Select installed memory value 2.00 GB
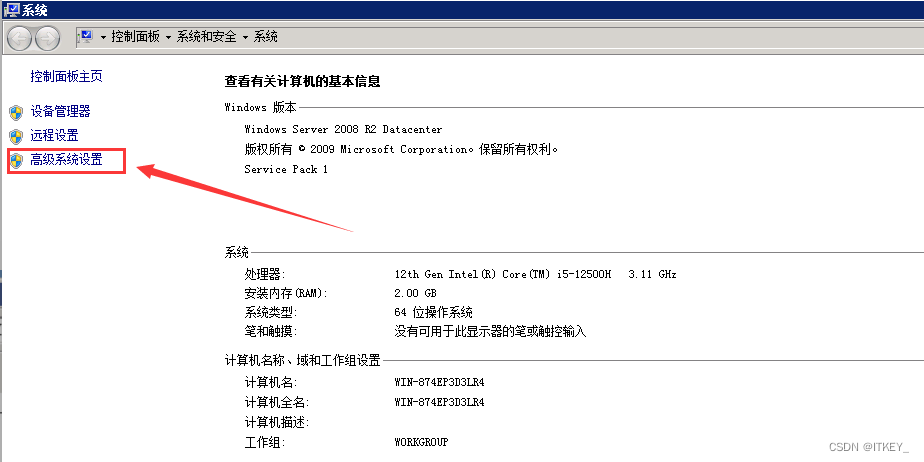The width and height of the screenshot is (924, 462). click(415, 293)
